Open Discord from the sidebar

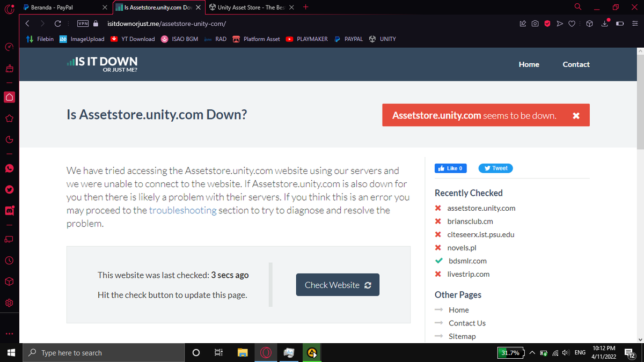point(9,211)
